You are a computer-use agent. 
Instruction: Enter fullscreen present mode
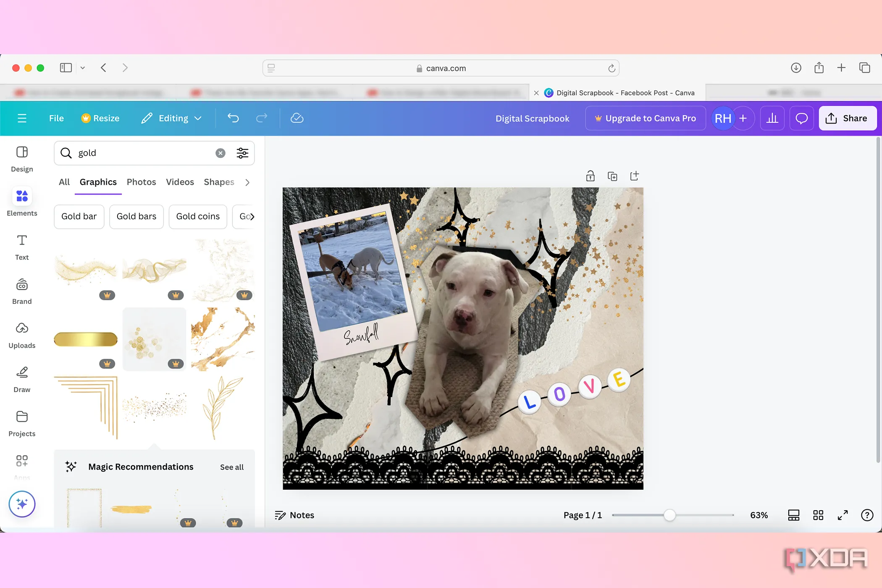(x=843, y=515)
